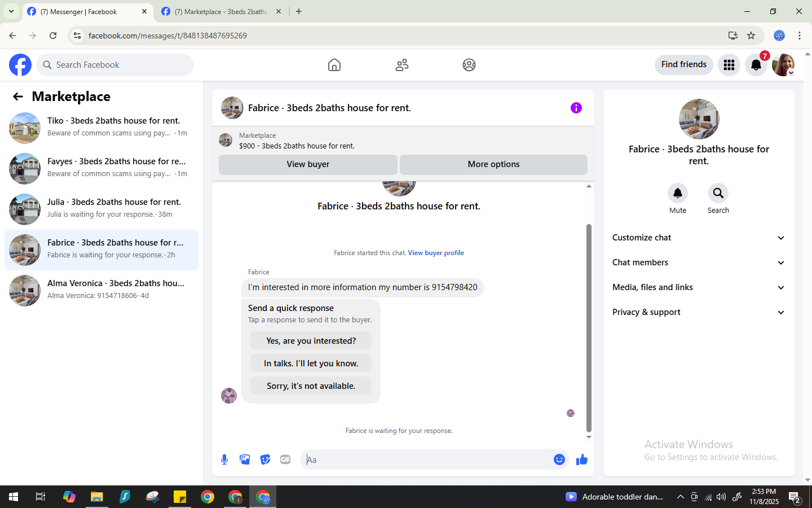Send quick response 'Sorry, it's not available.'
Viewport: 812px width, 508px height.
311,386
